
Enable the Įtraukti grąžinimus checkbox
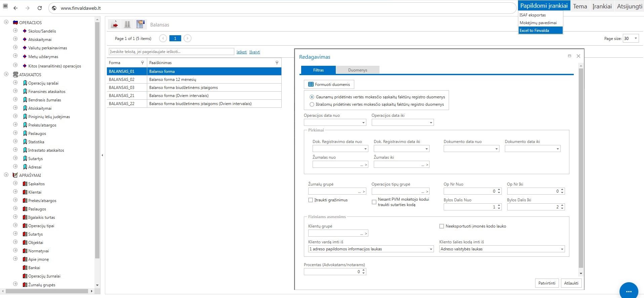click(311, 200)
